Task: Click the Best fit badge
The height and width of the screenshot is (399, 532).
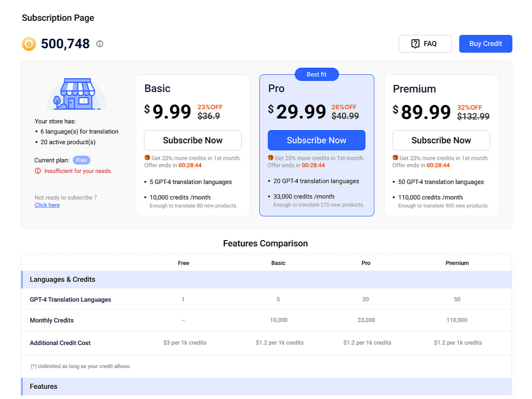Action: click(317, 74)
